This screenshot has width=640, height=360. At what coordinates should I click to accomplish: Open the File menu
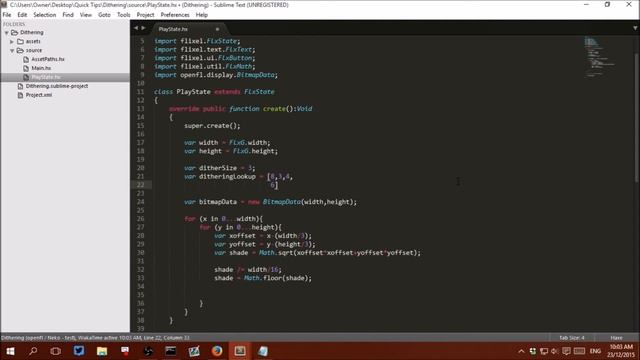[7, 15]
